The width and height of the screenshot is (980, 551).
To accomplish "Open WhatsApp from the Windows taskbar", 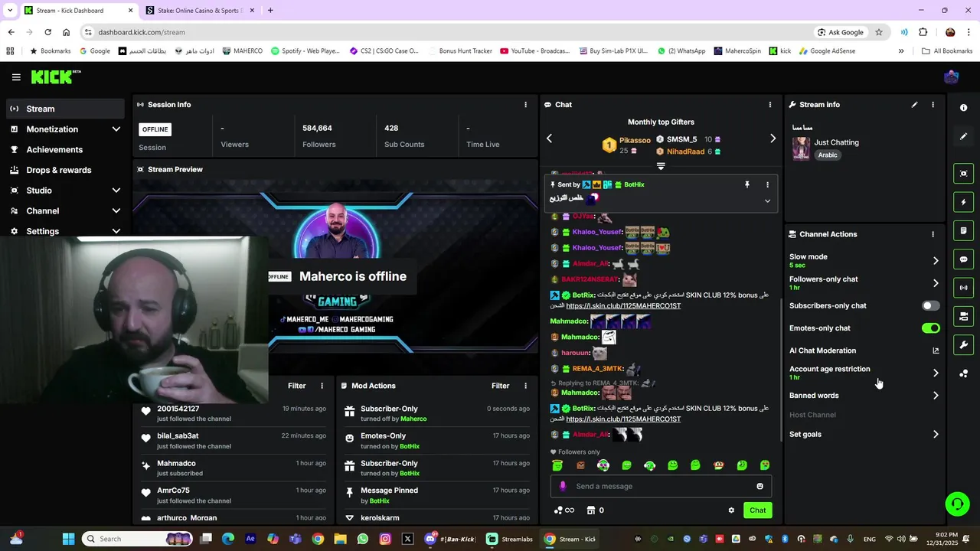I will pos(363,539).
